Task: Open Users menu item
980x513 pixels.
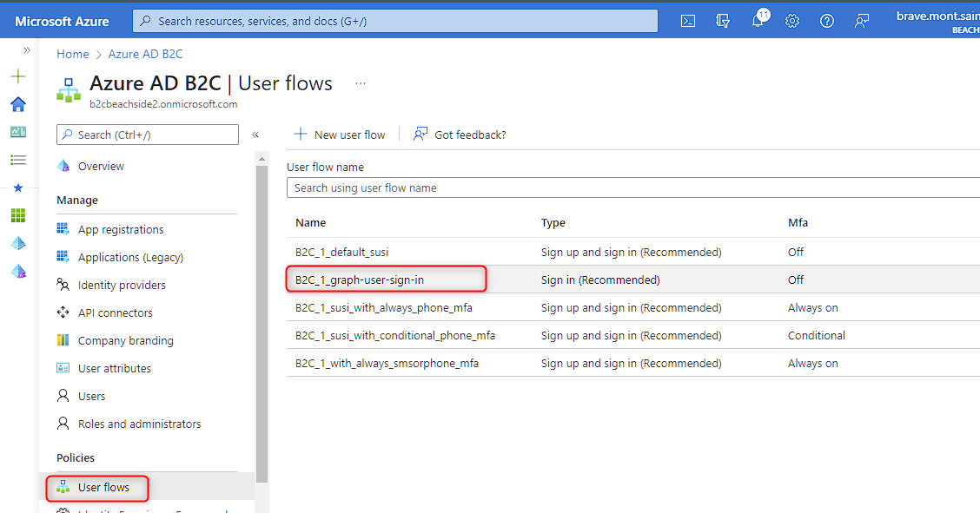Action: pos(91,397)
